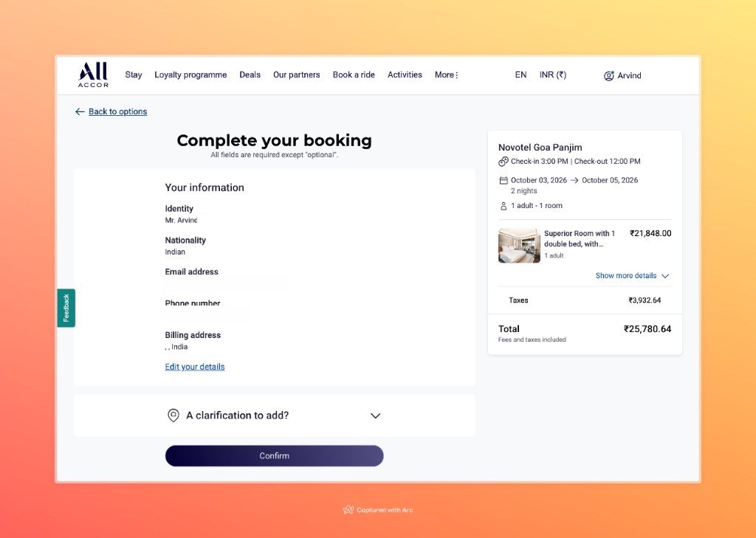Click the Email address heading
Image resolution: width=756 pixels, height=538 pixels.
(x=191, y=272)
